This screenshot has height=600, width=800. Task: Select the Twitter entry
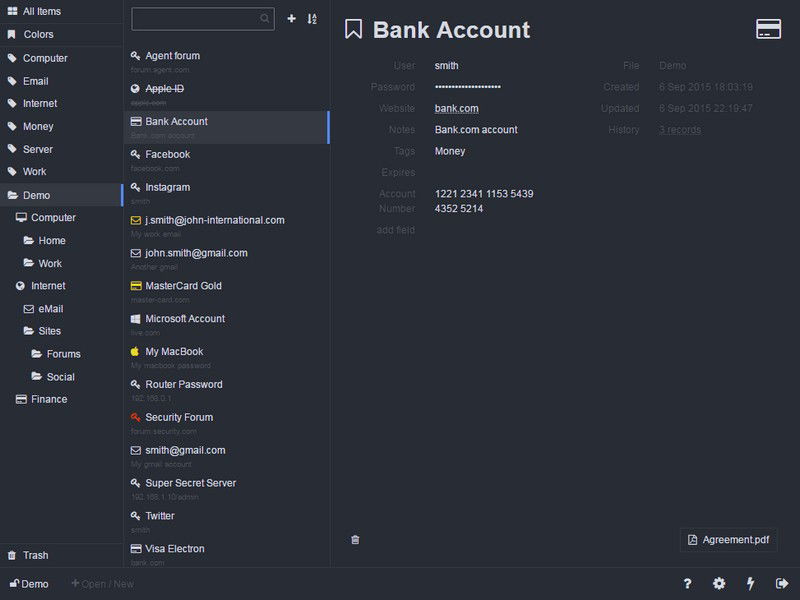(227, 522)
